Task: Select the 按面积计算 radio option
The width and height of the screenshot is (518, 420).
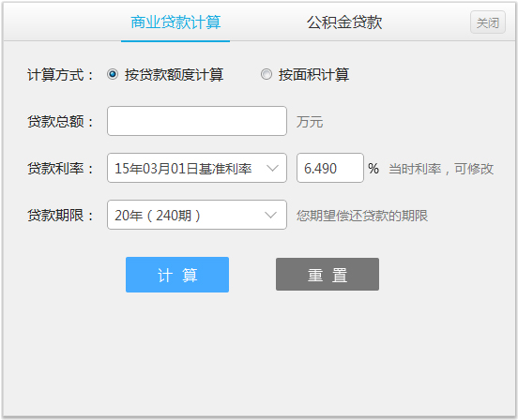Action: [x=267, y=74]
